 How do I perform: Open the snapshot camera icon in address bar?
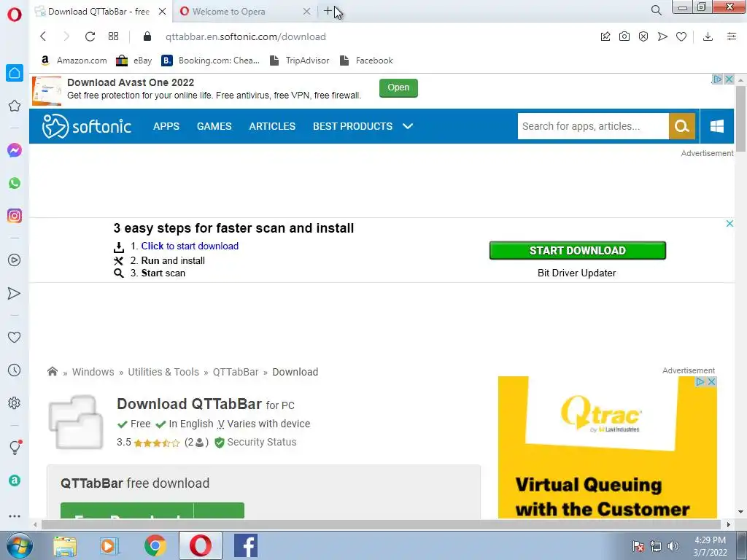click(x=624, y=36)
